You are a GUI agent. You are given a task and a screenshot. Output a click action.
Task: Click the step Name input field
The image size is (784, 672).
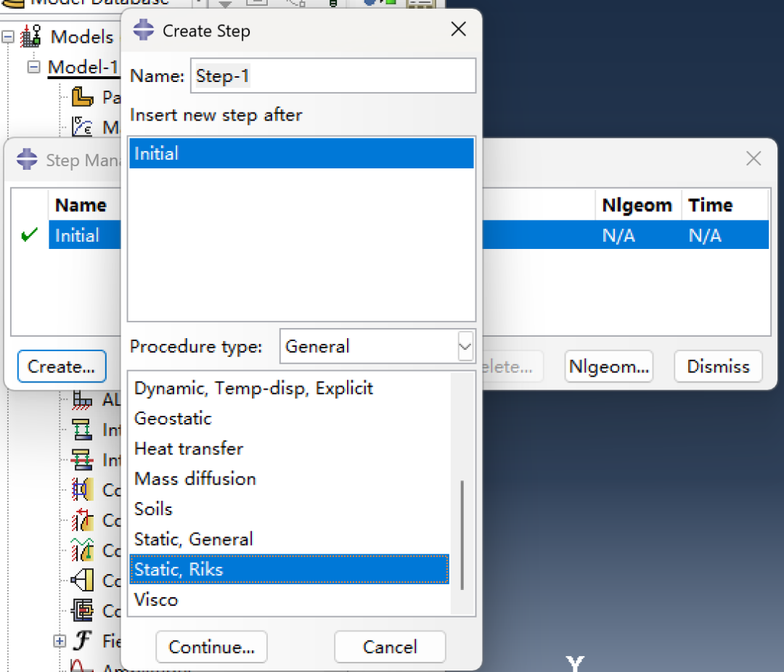tap(332, 76)
